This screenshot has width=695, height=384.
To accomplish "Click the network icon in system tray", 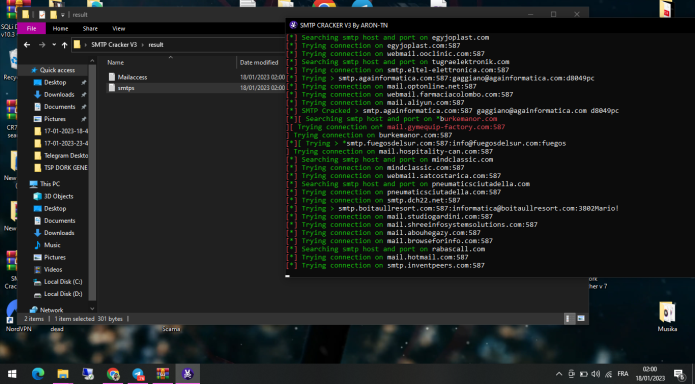I will (x=609, y=374).
